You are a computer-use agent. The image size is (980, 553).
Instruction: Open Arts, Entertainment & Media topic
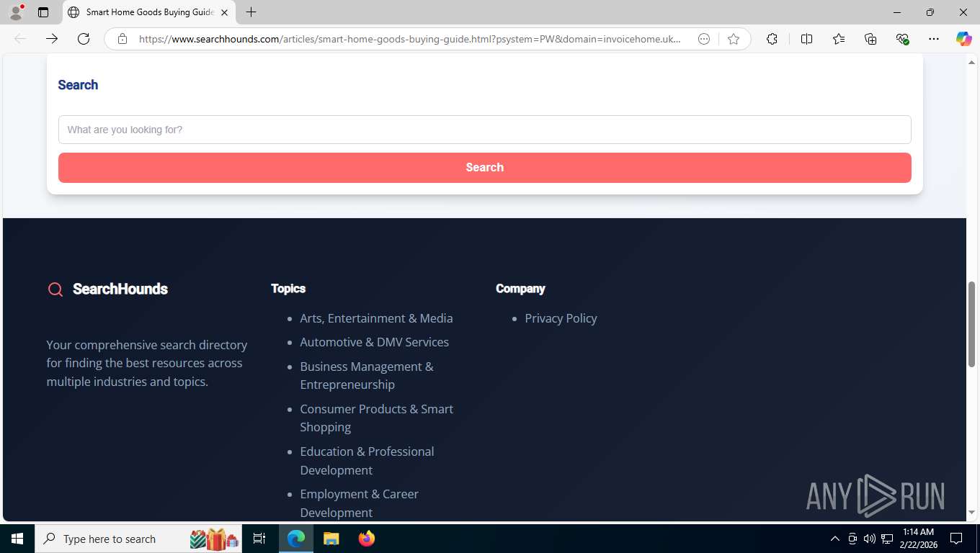[376, 318]
